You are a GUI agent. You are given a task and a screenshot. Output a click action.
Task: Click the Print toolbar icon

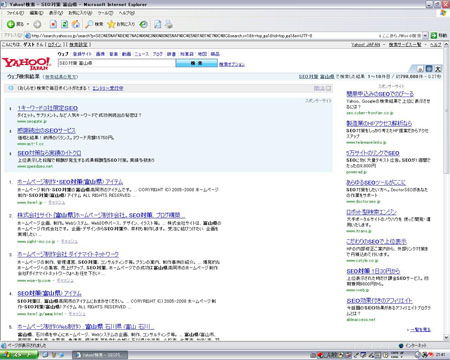pos(169,24)
